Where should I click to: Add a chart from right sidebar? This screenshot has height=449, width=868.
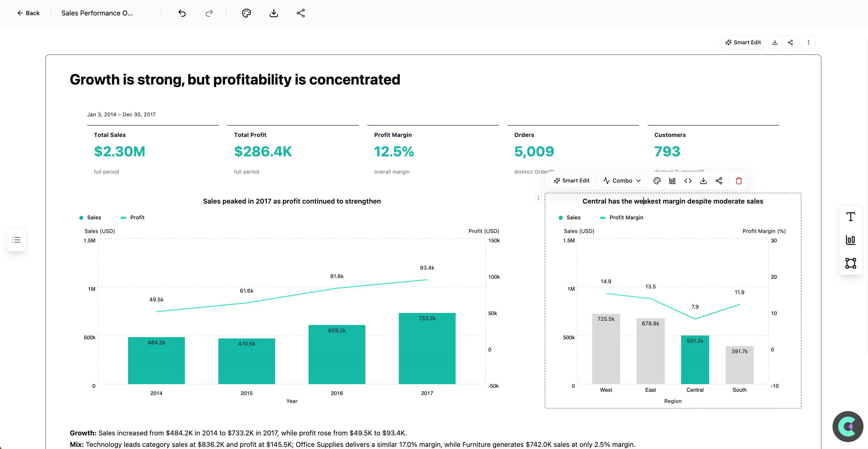pyautogui.click(x=850, y=240)
